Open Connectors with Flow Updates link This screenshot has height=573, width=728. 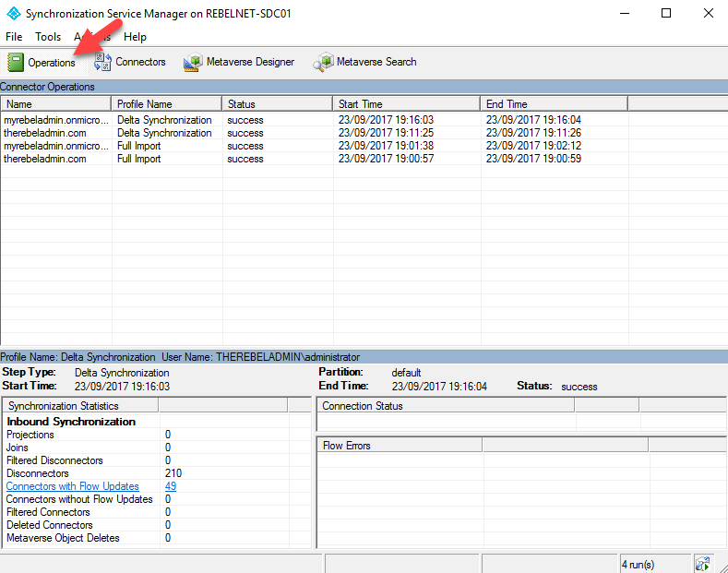click(x=72, y=486)
